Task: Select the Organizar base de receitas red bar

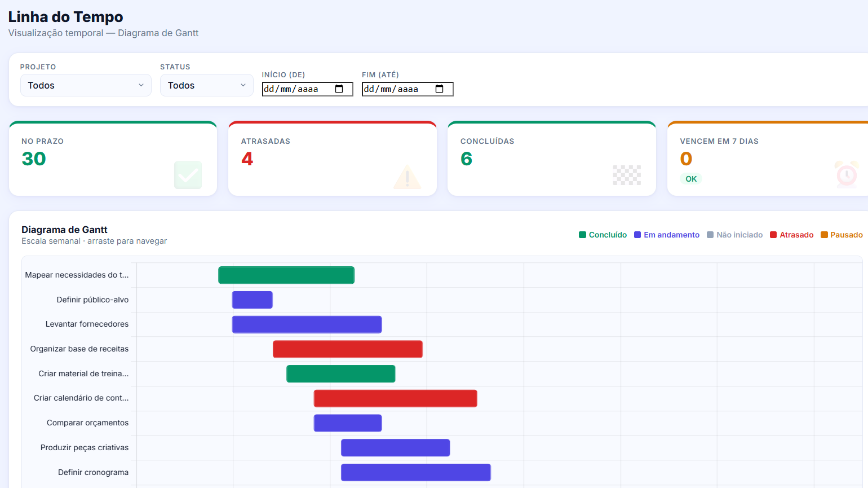Action: [348, 349]
